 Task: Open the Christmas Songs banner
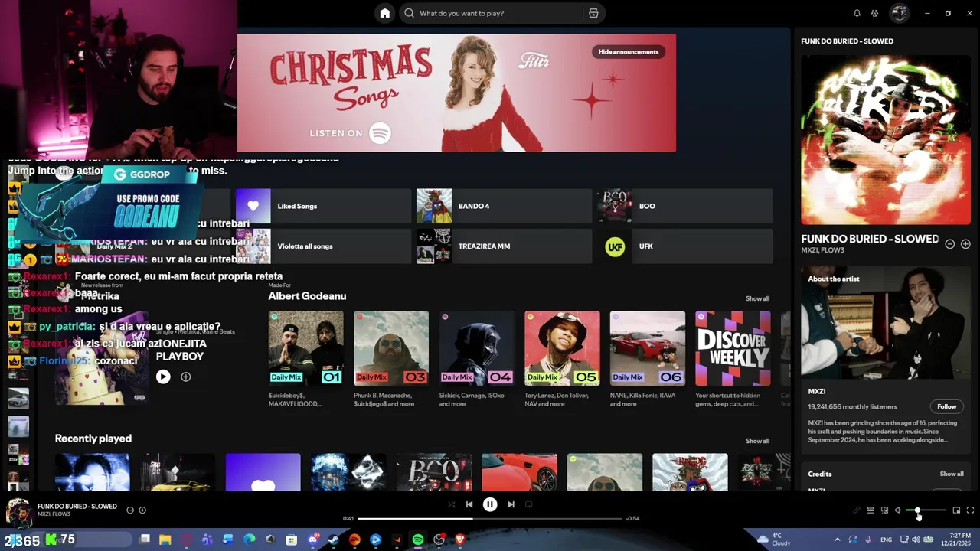[x=456, y=93]
